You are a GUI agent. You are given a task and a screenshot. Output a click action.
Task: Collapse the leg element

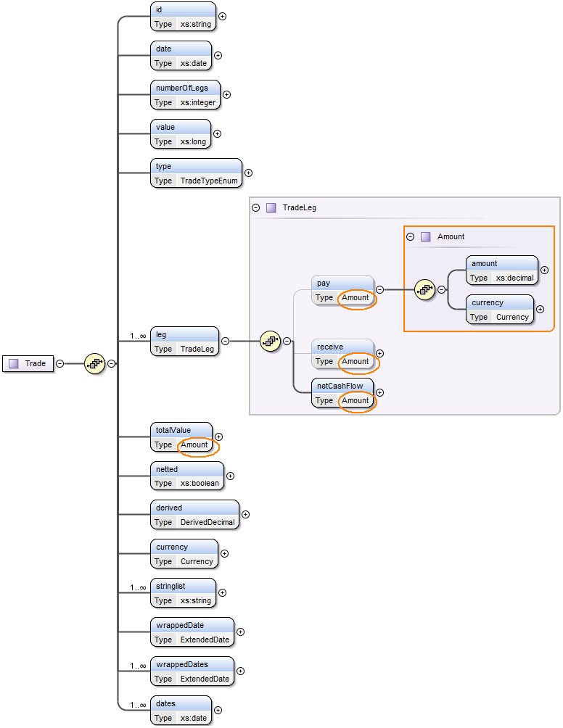(226, 342)
